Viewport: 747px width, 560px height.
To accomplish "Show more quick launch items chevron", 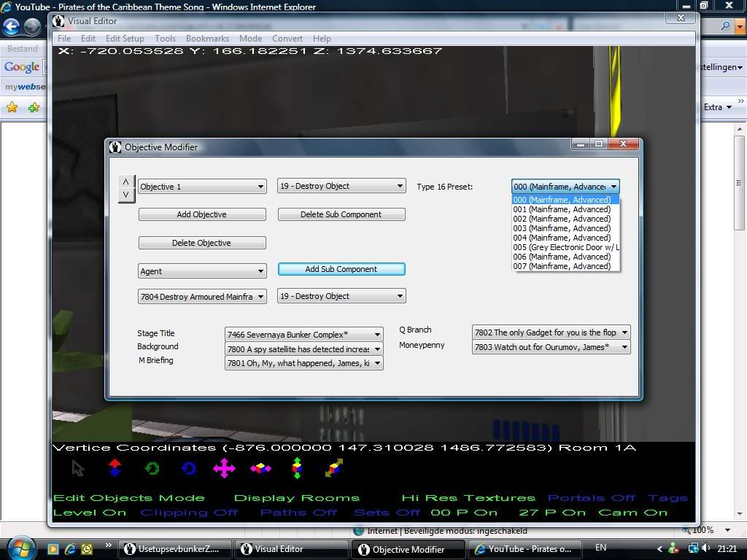I will pos(108,545).
